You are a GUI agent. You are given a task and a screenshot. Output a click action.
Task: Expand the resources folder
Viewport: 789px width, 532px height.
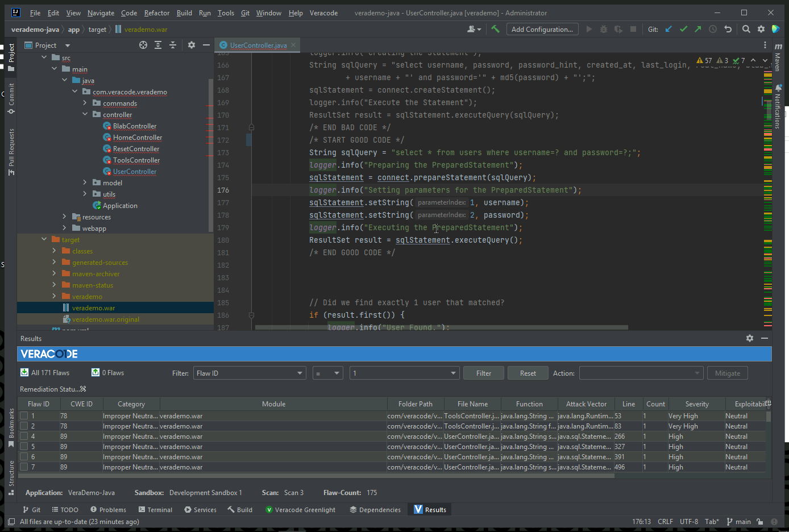[x=64, y=217]
